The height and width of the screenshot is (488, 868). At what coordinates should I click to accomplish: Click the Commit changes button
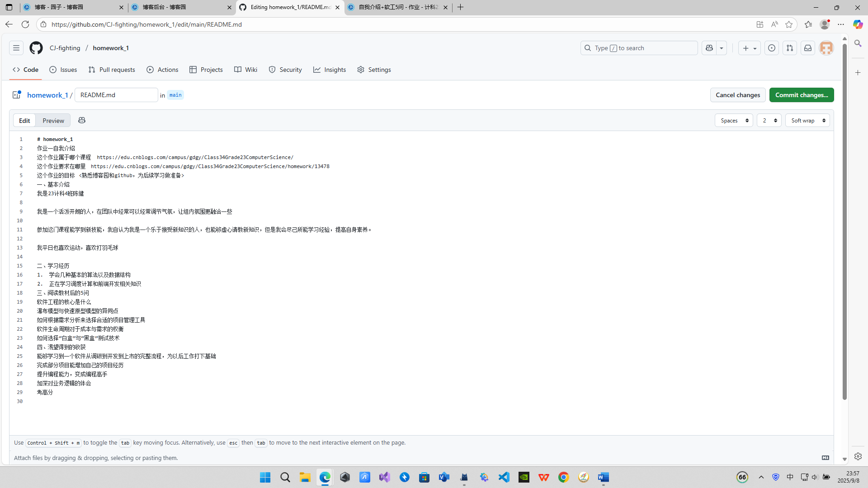coord(801,95)
